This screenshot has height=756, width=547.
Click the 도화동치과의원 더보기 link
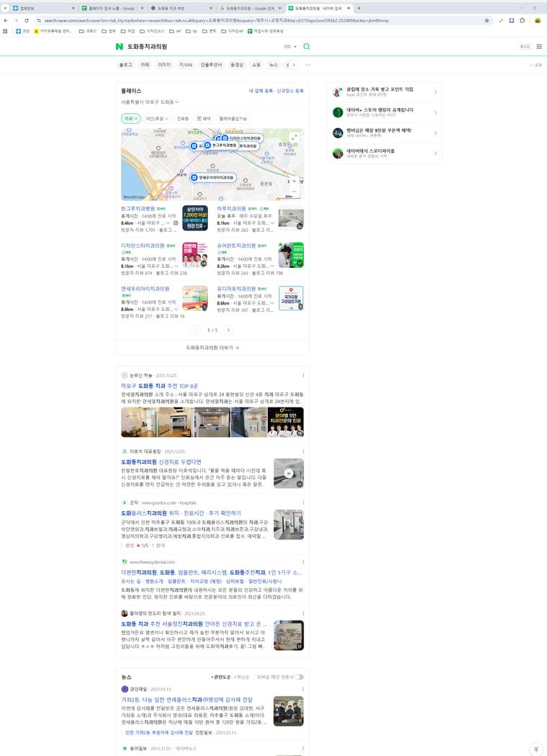pos(212,347)
